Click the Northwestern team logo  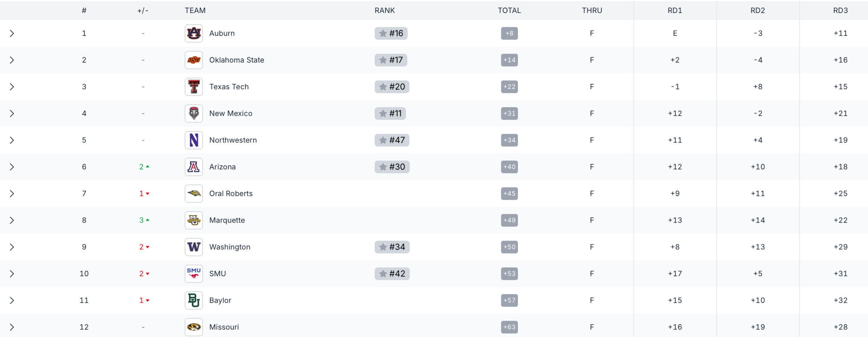(x=193, y=140)
